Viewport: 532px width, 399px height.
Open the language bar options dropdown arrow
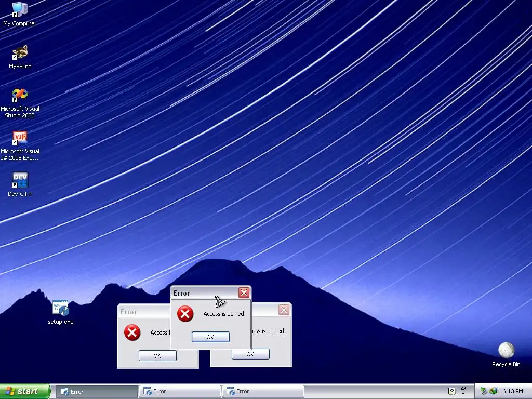tap(463, 394)
